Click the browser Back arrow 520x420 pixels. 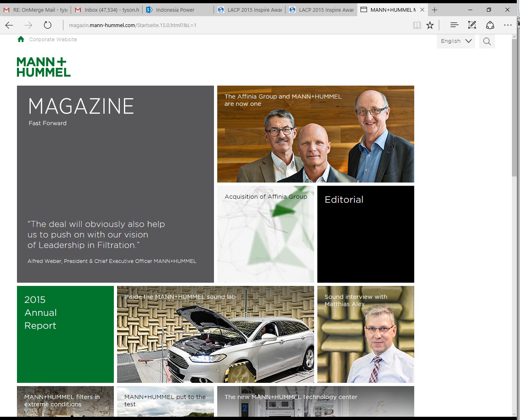click(9, 25)
